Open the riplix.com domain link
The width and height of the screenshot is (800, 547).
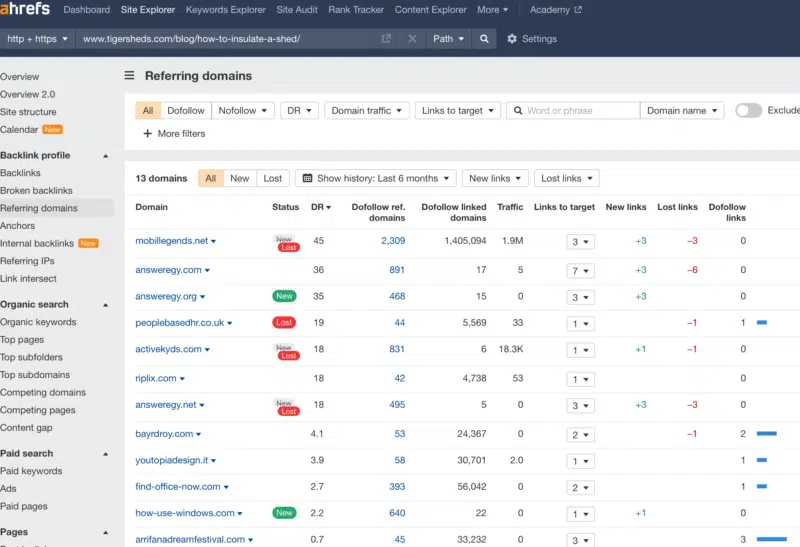click(x=156, y=378)
